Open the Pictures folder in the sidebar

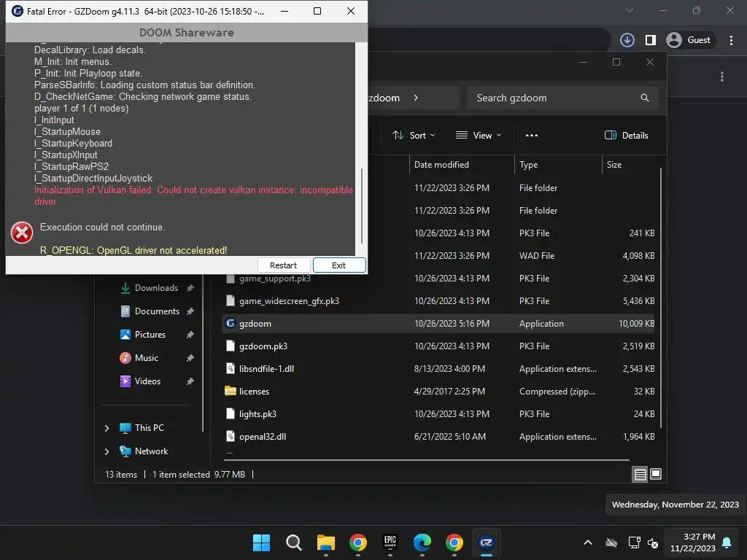[150, 334]
